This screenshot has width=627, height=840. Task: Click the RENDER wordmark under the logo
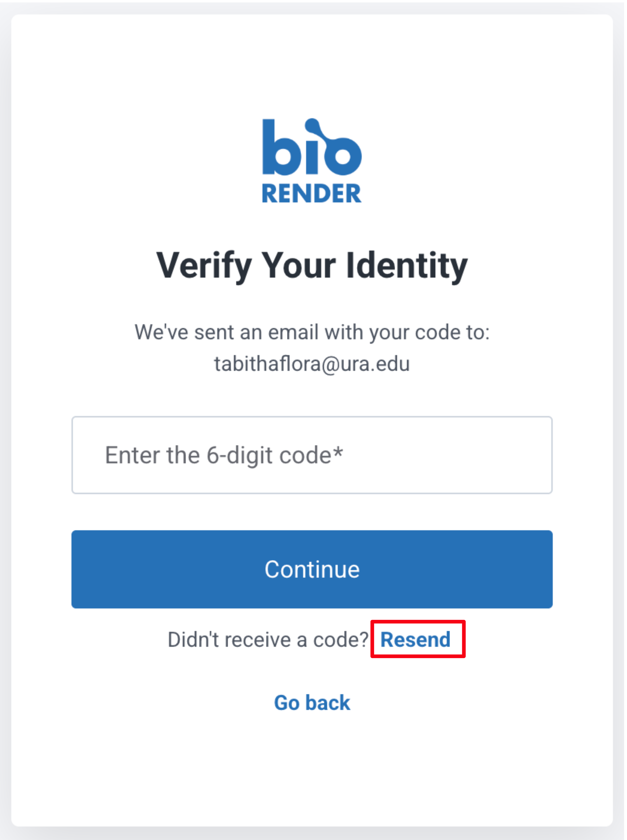tap(311, 194)
